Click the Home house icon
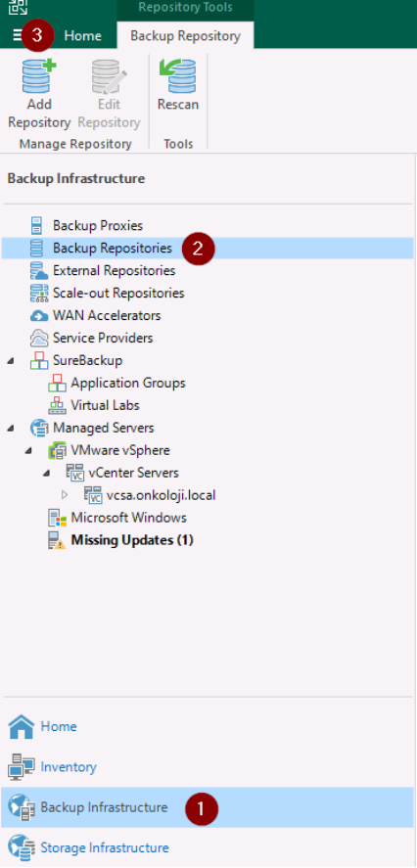Image resolution: width=417 pixels, height=868 pixels. coord(21,727)
